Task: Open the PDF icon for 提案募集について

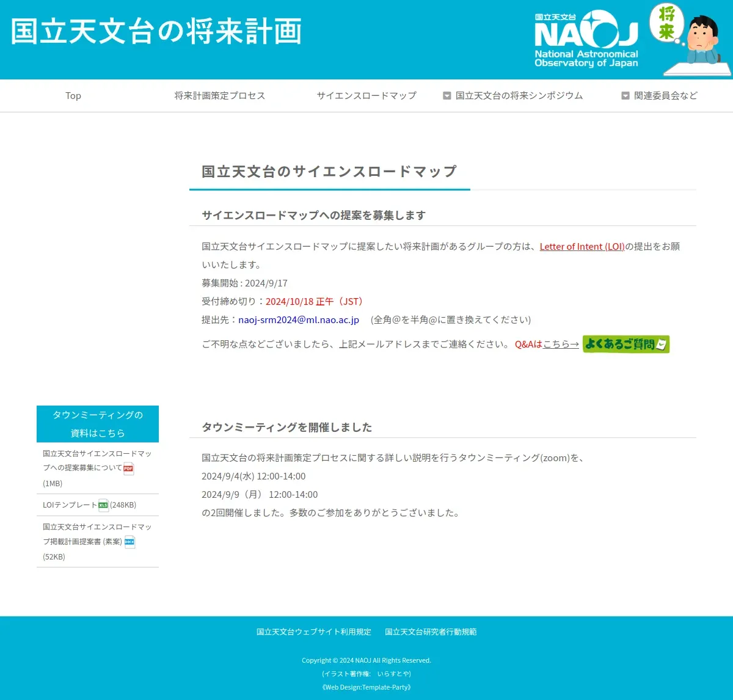Action: (x=128, y=469)
